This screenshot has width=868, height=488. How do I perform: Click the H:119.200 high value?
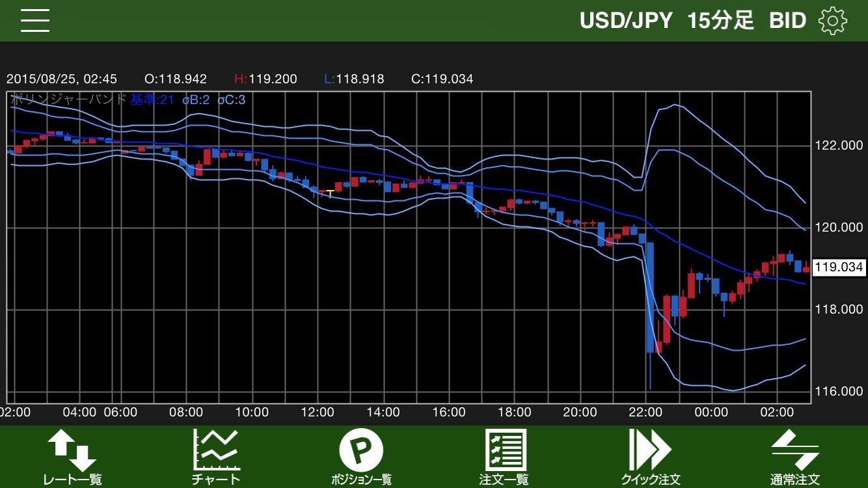click(x=265, y=79)
